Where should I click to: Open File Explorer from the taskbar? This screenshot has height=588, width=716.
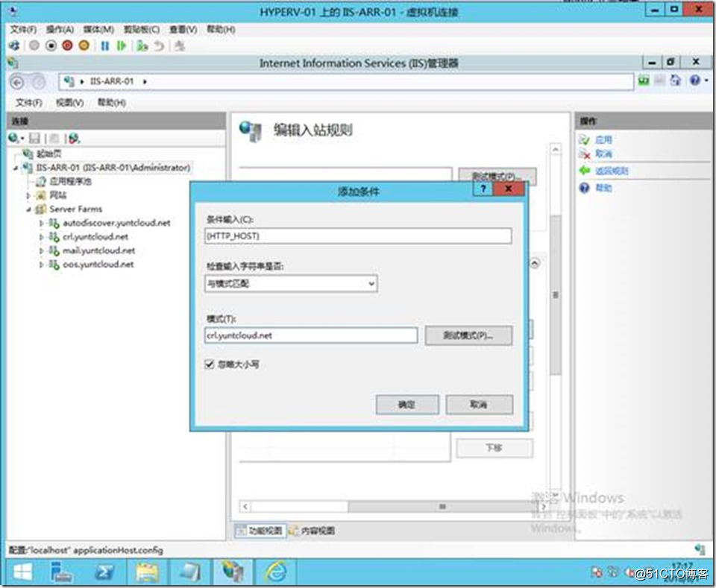(147, 572)
